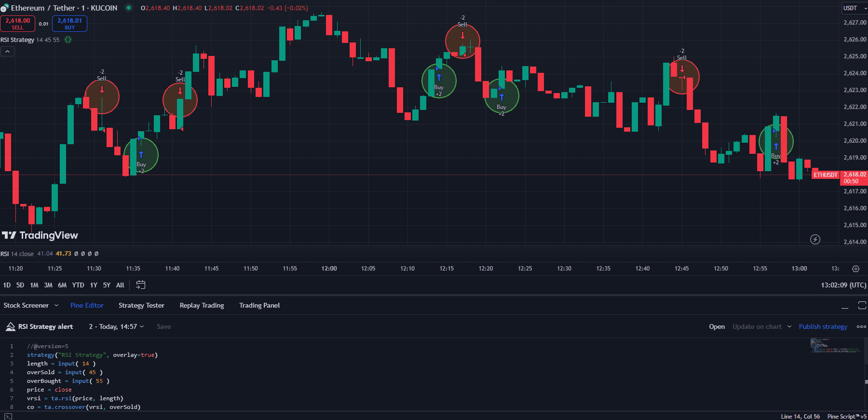Viewport: 868px width, 420px height.
Task: Click code line 7 vrsi assignment
Action: pos(75,398)
